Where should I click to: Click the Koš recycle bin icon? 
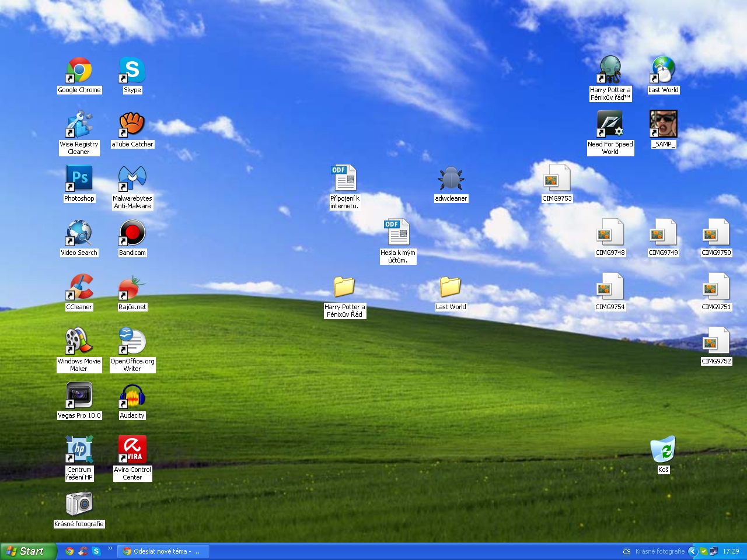pos(663,450)
